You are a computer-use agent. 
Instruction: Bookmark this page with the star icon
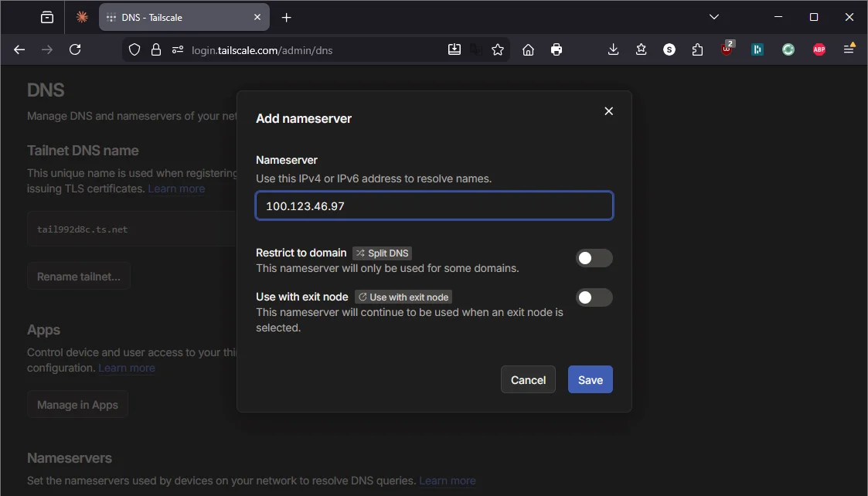[498, 49]
